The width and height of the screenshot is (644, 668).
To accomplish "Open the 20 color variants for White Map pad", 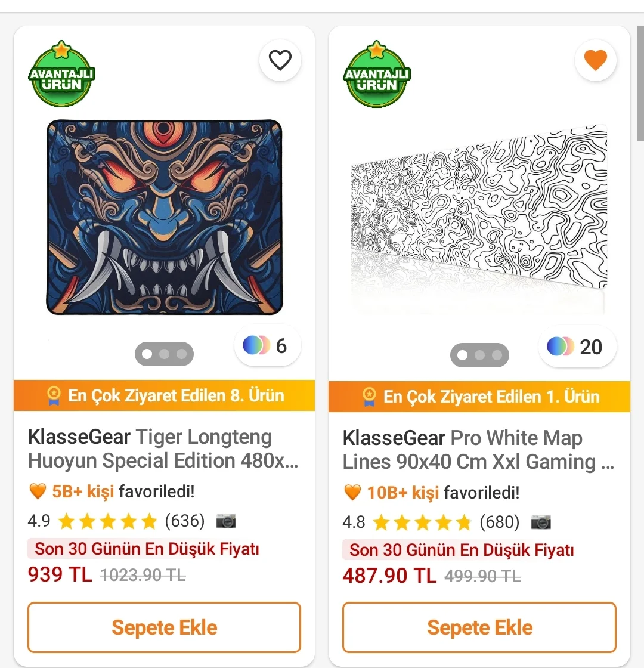I will click(x=577, y=347).
